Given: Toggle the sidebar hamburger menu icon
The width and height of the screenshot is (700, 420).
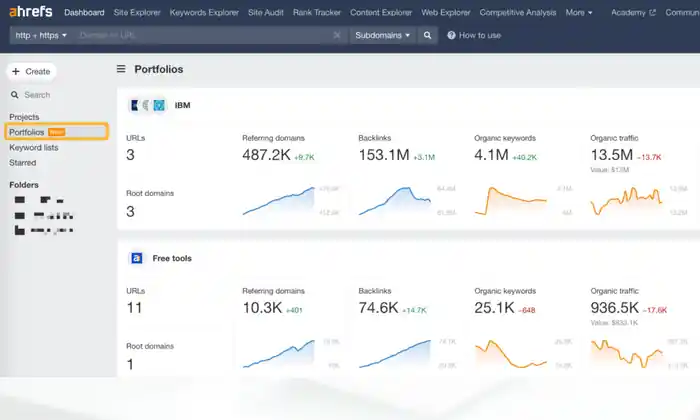Looking at the screenshot, I should [x=121, y=69].
